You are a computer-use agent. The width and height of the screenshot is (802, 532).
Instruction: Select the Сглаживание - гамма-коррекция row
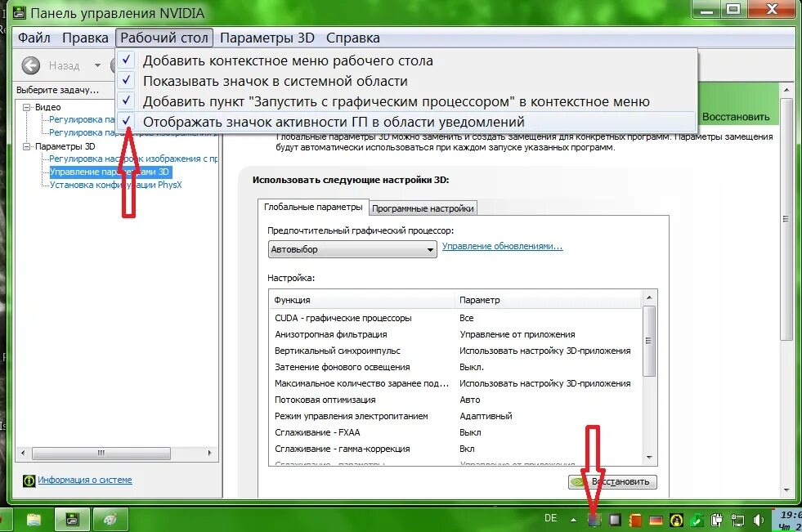[x=455, y=449]
